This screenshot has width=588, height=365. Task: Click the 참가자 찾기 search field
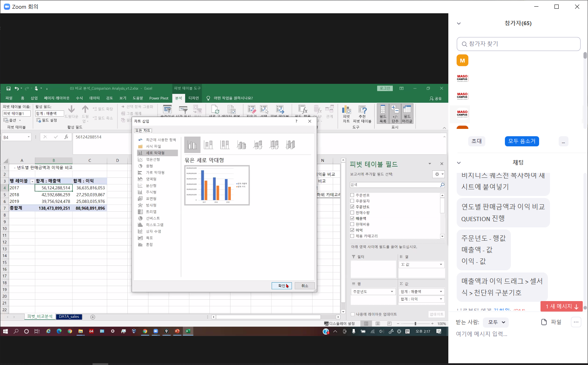click(x=519, y=44)
